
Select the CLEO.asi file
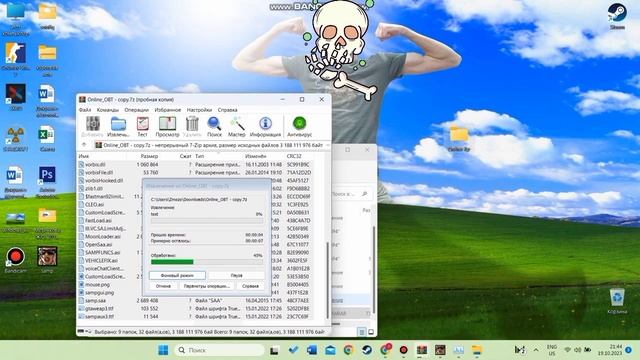pos(91,204)
